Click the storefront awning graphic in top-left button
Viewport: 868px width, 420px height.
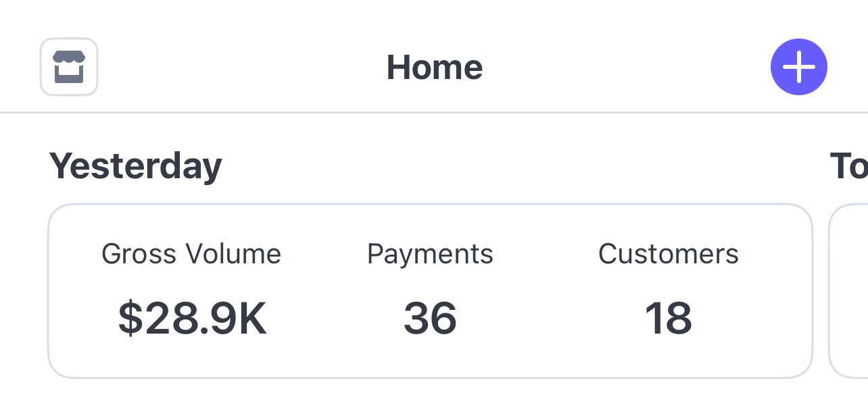click(x=69, y=57)
